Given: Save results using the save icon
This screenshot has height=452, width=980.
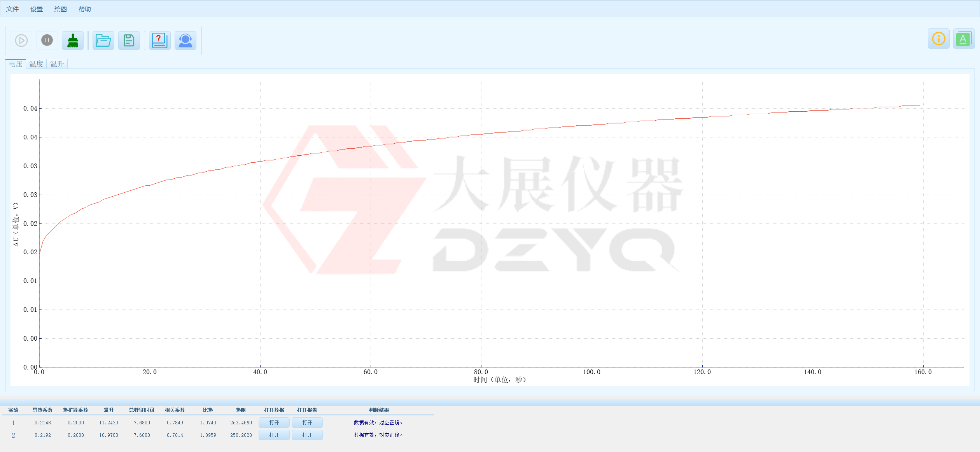Looking at the screenshot, I should pyautogui.click(x=129, y=40).
